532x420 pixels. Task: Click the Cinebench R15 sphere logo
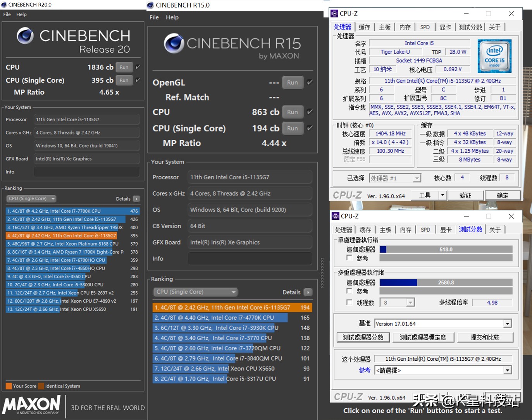pos(174,43)
